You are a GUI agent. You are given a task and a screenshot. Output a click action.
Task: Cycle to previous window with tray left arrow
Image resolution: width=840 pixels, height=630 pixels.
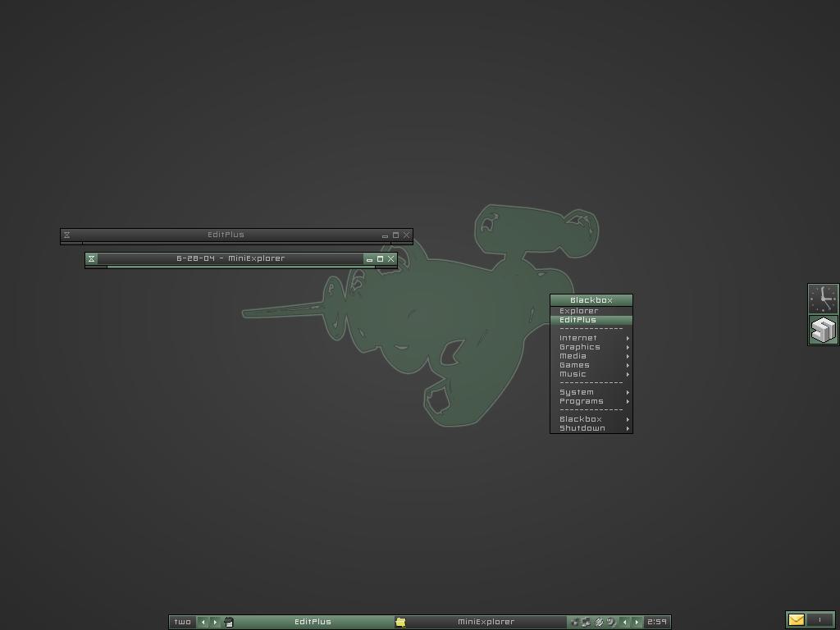coord(624,622)
